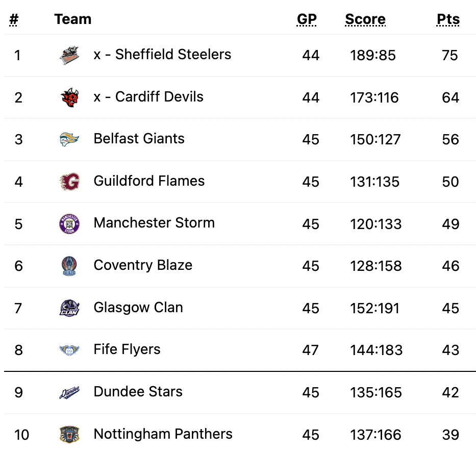
Task: Select the Coventry Blaze logo
Action: tap(69, 266)
